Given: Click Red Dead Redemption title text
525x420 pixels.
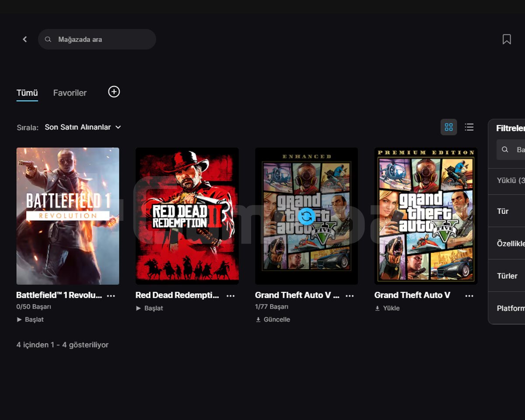Looking at the screenshot, I should (x=177, y=295).
